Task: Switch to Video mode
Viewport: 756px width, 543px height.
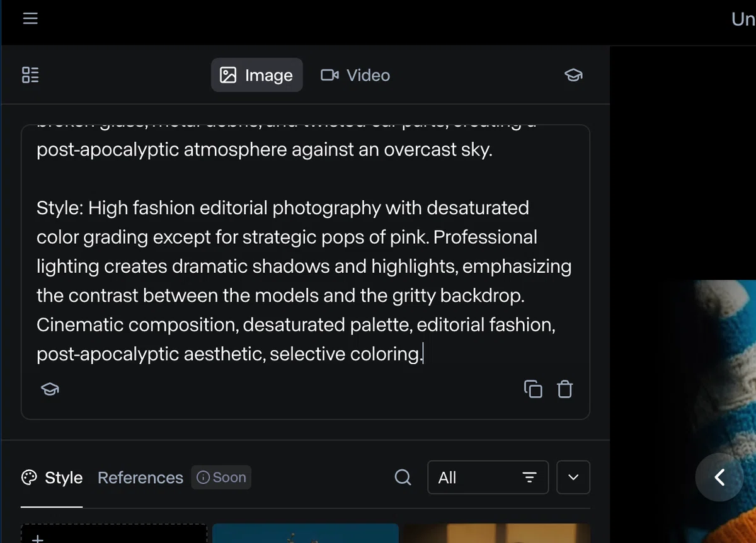Action: (x=355, y=76)
